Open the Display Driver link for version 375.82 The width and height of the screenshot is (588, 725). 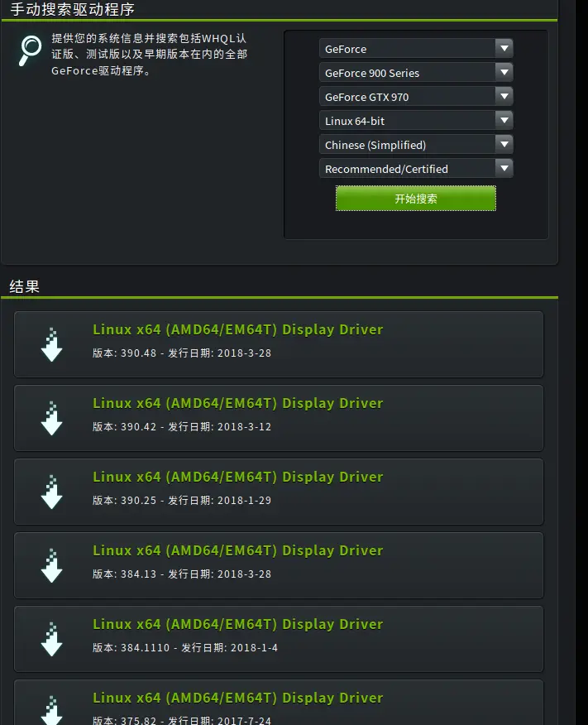click(238, 698)
